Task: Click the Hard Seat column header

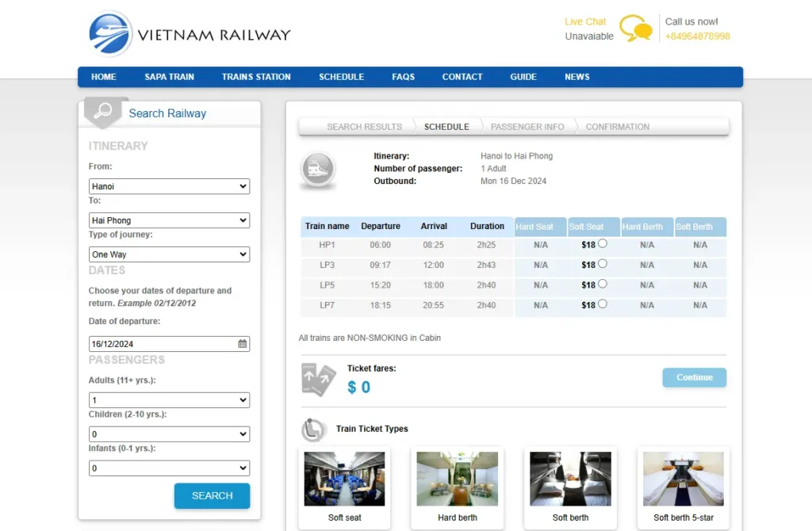Action: tap(541, 227)
